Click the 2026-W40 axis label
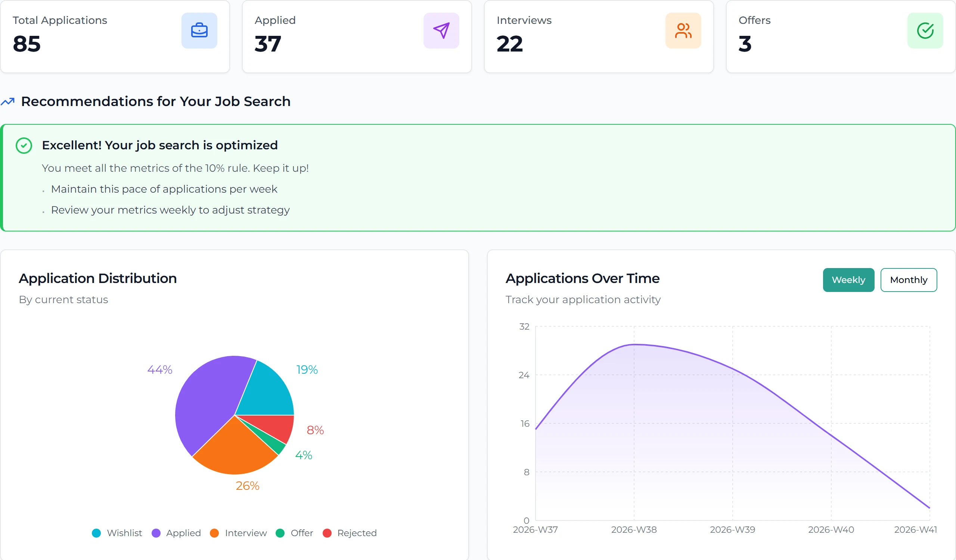956x560 pixels. 831,530
